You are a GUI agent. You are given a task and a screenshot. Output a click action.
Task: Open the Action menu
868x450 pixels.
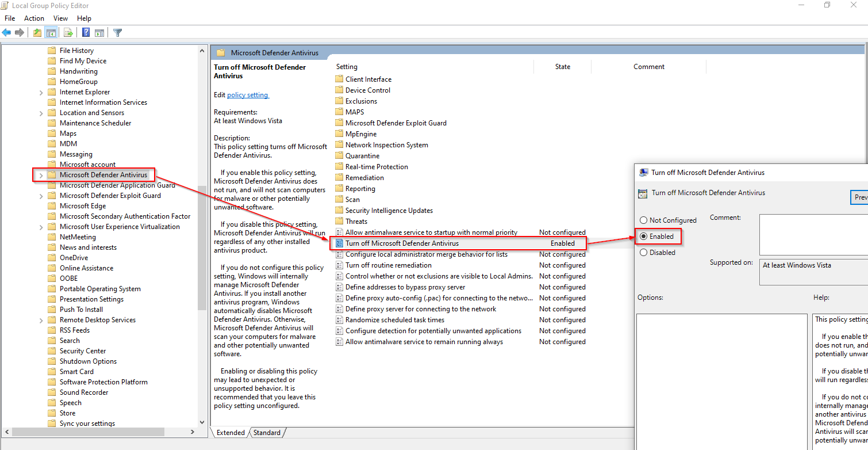tap(34, 18)
